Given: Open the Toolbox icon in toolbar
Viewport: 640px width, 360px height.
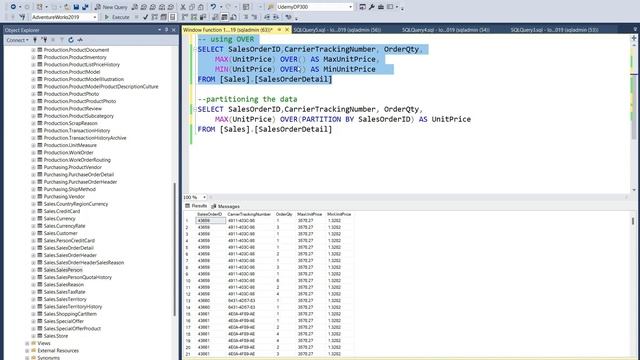Looking at the screenshot, I should tap(380, 7).
